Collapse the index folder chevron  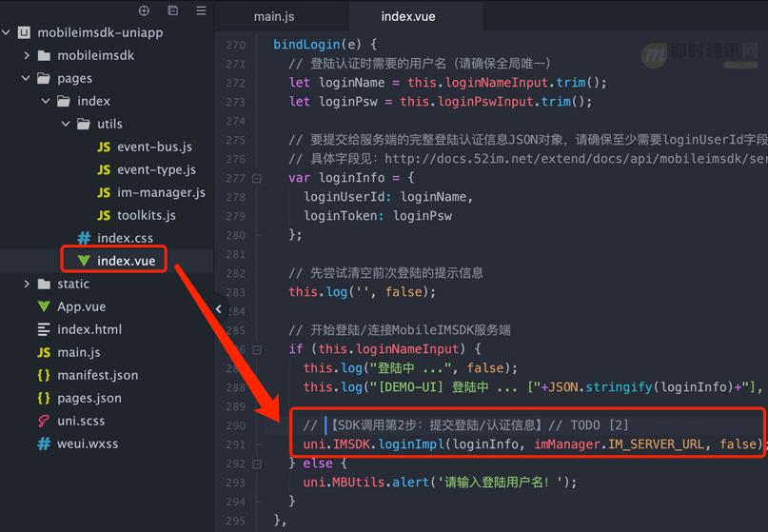pyautogui.click(x=46, y=101)
